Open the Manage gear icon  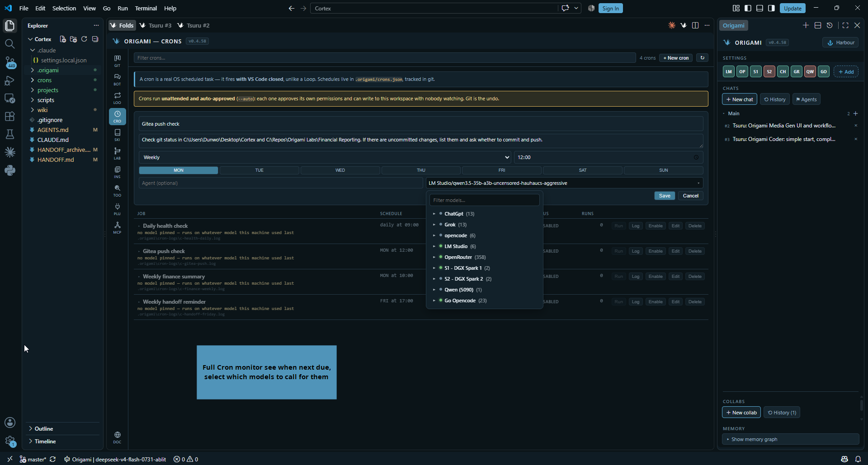tap(9, 441)
